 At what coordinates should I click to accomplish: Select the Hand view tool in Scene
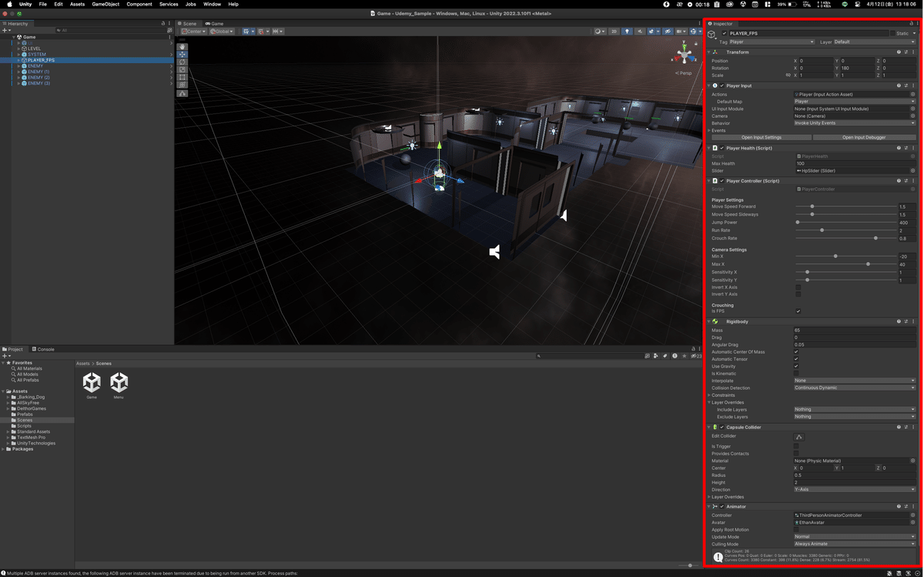[182, 46]
